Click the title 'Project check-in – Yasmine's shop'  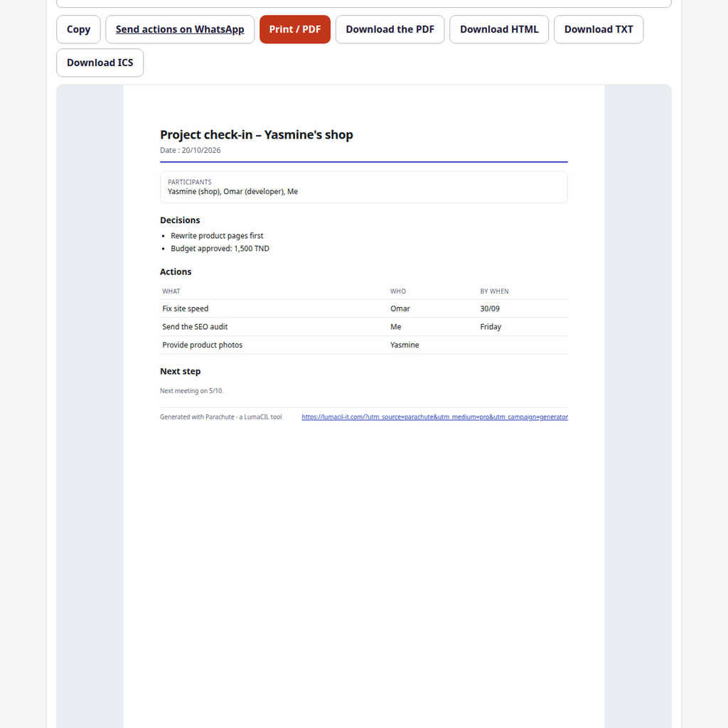click(x=256, y=134)
